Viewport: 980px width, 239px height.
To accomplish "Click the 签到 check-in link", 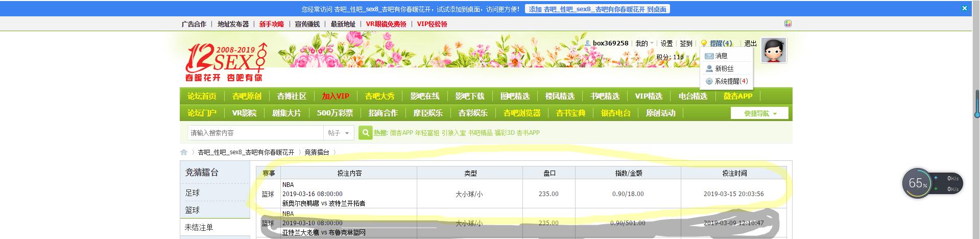I will [x=686, y=43].
